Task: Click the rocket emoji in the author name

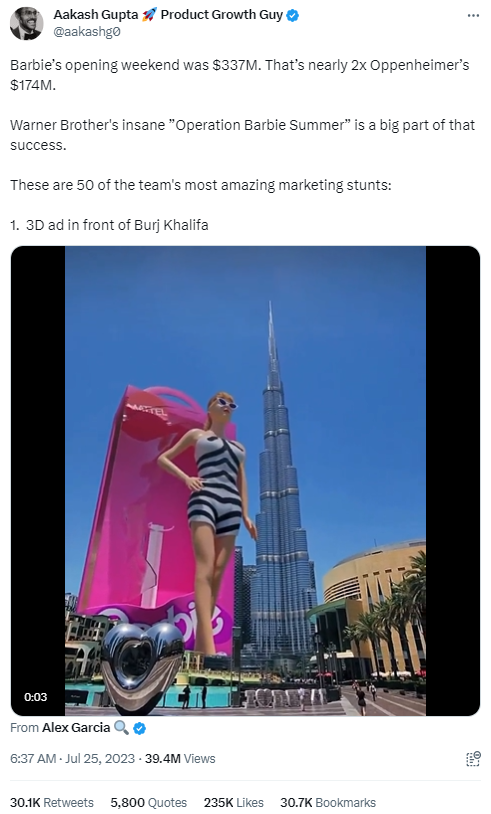Action: [149, 15]
